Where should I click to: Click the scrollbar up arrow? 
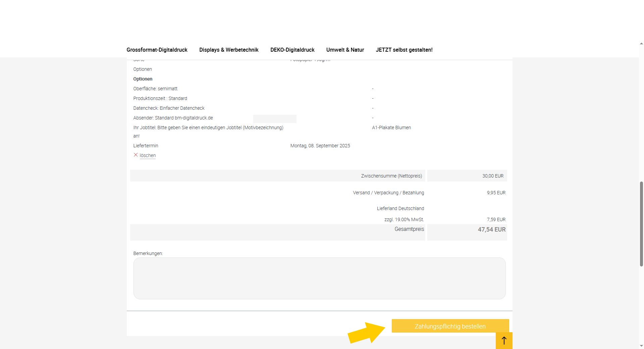pos(641,44)
